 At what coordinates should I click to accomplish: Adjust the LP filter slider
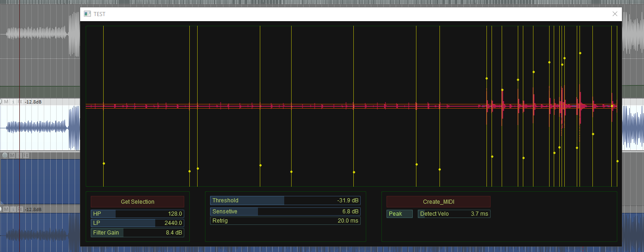click(137, 223)
